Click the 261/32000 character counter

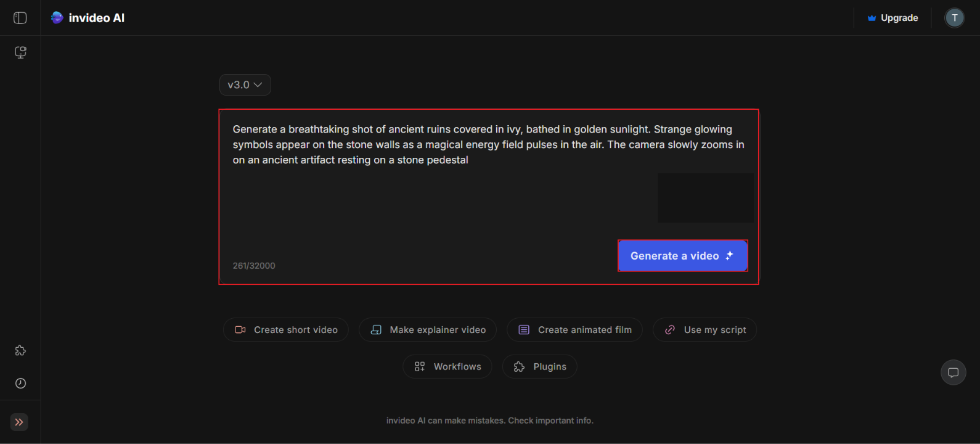click(x=254, y=266)
